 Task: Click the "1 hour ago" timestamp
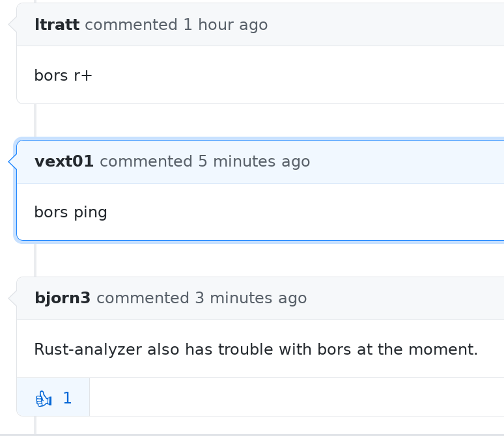click(x=225, y=25)
